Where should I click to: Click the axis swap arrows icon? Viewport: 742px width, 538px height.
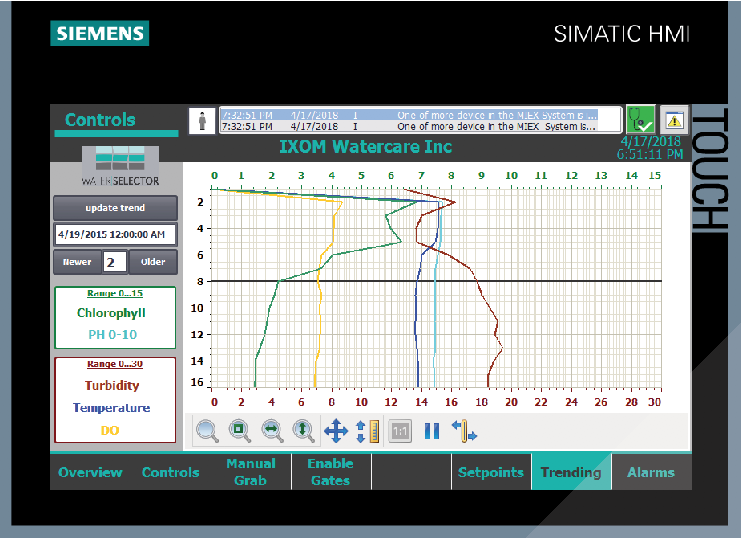click(464, 431)
